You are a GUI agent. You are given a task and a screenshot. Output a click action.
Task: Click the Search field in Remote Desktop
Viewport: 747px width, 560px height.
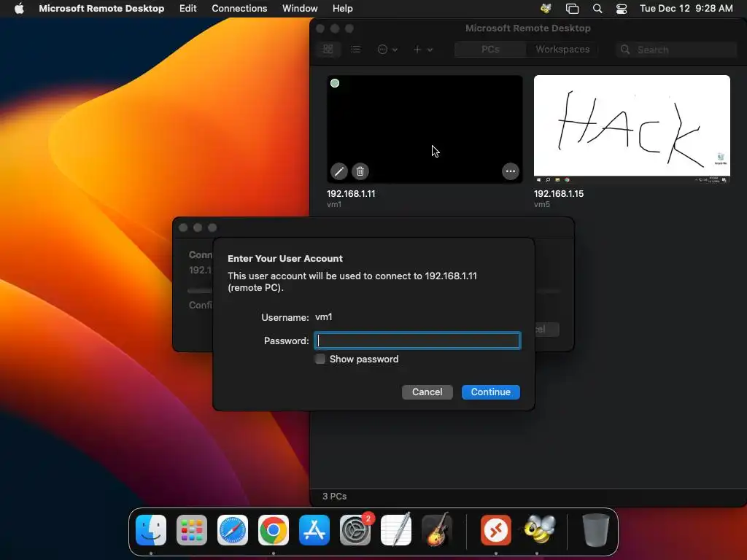pos(676,50)
